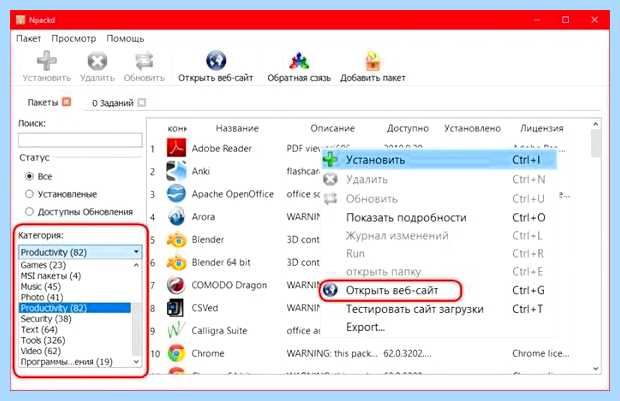Choose Security (38) category option
620x401 pixels.
click(x=46, y=318)
